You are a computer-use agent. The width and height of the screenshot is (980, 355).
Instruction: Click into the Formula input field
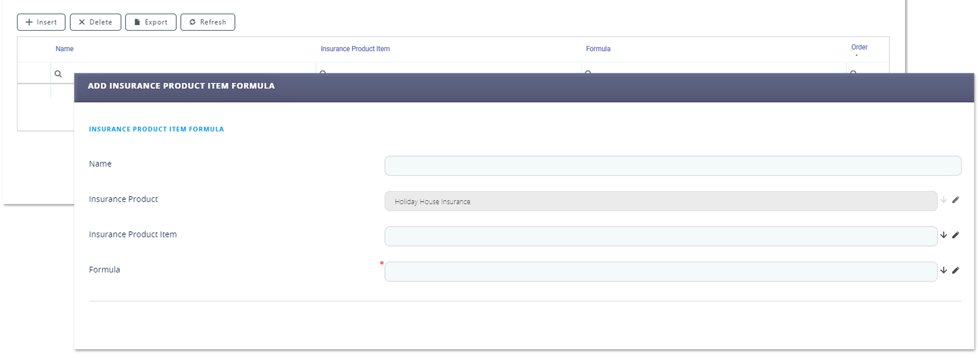pos(661,272)
